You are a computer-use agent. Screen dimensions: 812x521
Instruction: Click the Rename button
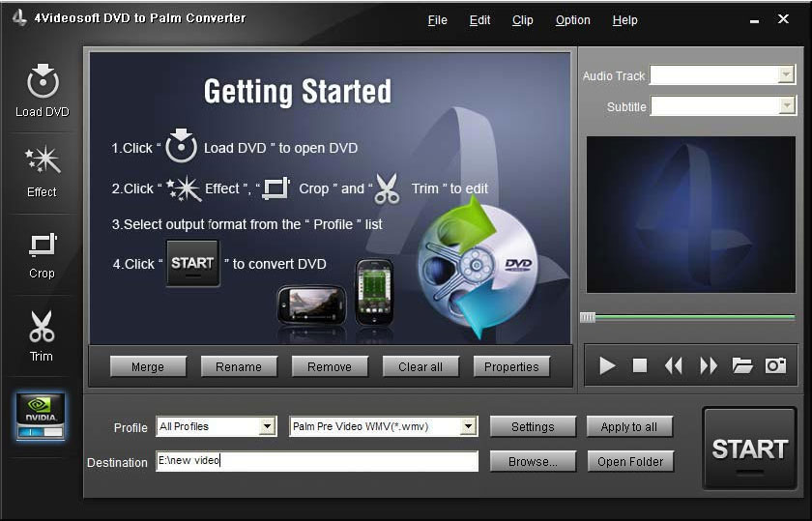click(x=239, y=366)
